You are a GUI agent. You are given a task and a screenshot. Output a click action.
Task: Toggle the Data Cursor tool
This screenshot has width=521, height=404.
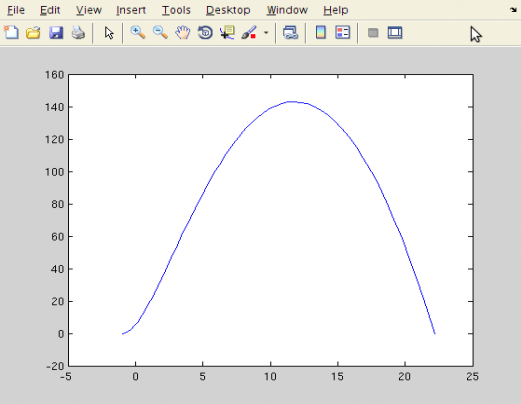(227, 33)
